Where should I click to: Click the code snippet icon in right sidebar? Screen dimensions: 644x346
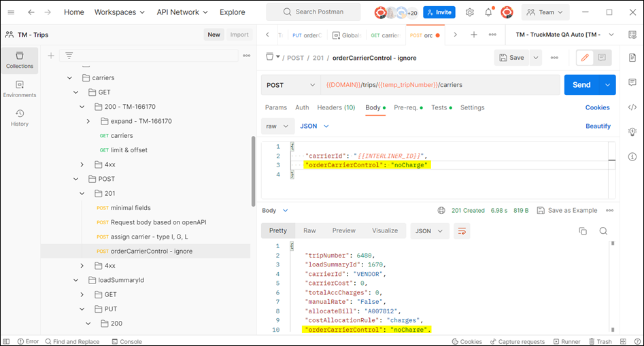[x=632, y=107]
